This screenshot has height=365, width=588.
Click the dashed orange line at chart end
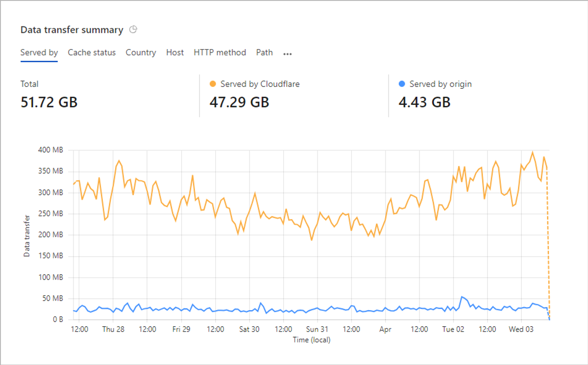click(x=548, y=245)
